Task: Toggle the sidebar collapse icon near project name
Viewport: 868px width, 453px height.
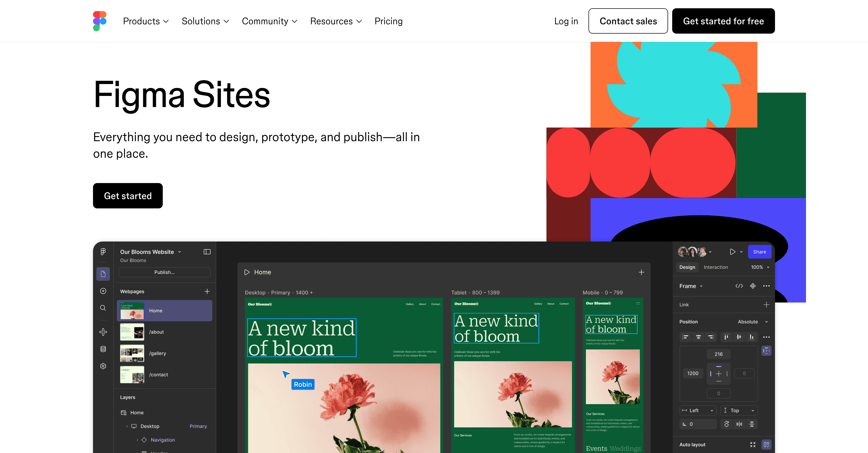Action: tap(207, 252)
